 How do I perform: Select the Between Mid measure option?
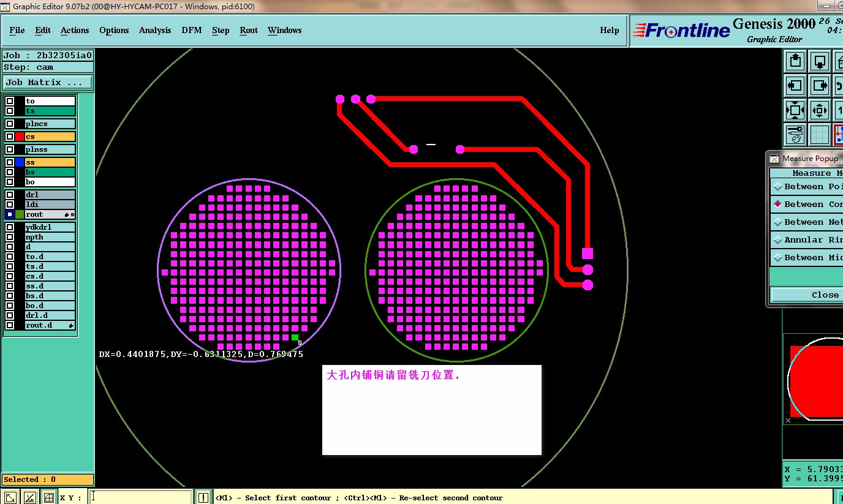click(806, 258)
